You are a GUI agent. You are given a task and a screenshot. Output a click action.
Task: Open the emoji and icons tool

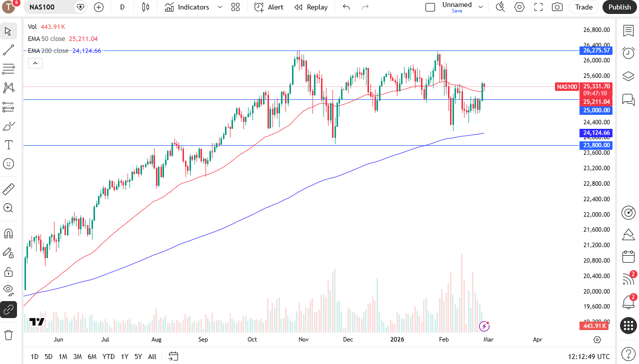(x=8, y=164)
